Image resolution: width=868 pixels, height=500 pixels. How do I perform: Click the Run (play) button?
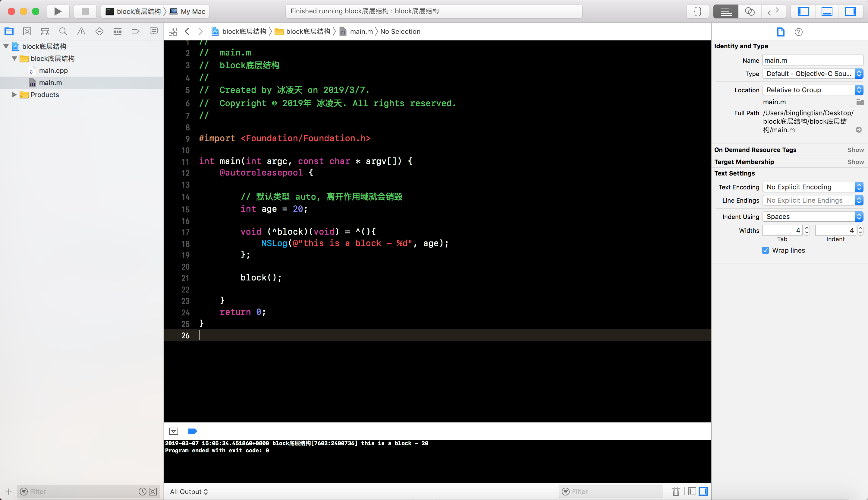click(x=58, y=11)
